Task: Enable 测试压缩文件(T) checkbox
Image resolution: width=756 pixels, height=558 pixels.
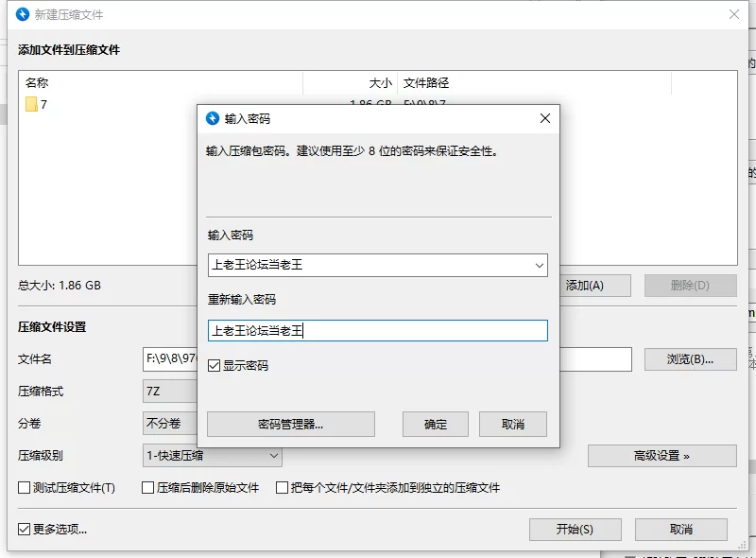Action: (x=25, y=487)
